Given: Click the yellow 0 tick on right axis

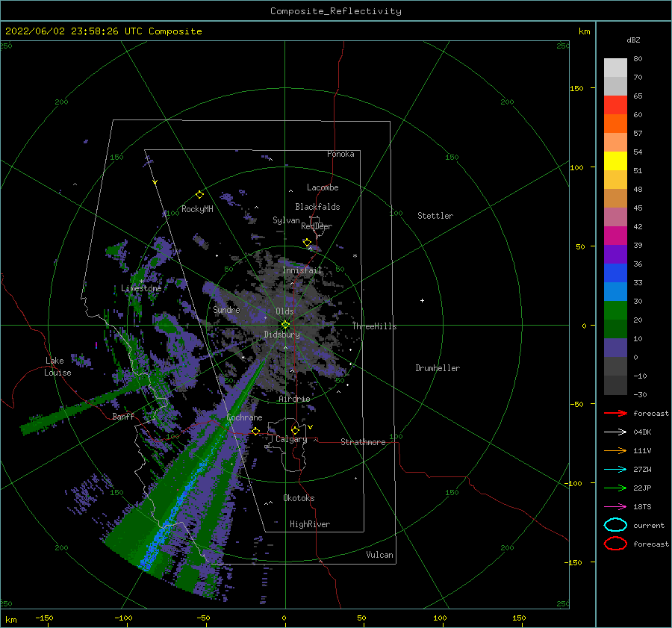Looking at the screenshot, I should (x=584, y=326).
